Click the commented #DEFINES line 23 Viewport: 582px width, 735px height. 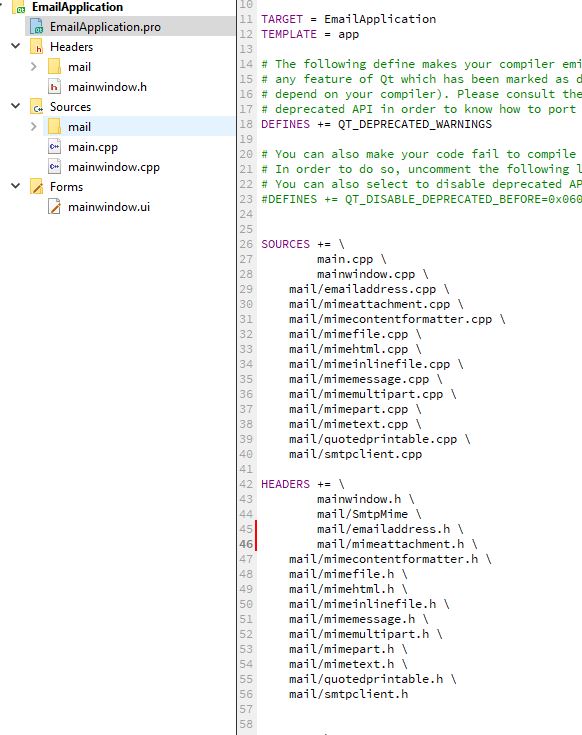pyautogui.click(x=421, y=199)
